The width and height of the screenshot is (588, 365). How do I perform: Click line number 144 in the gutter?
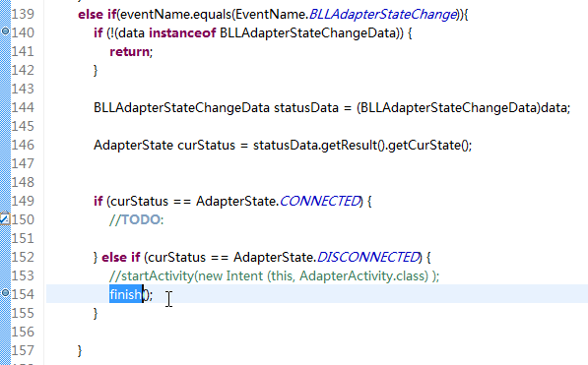point(23,107)
